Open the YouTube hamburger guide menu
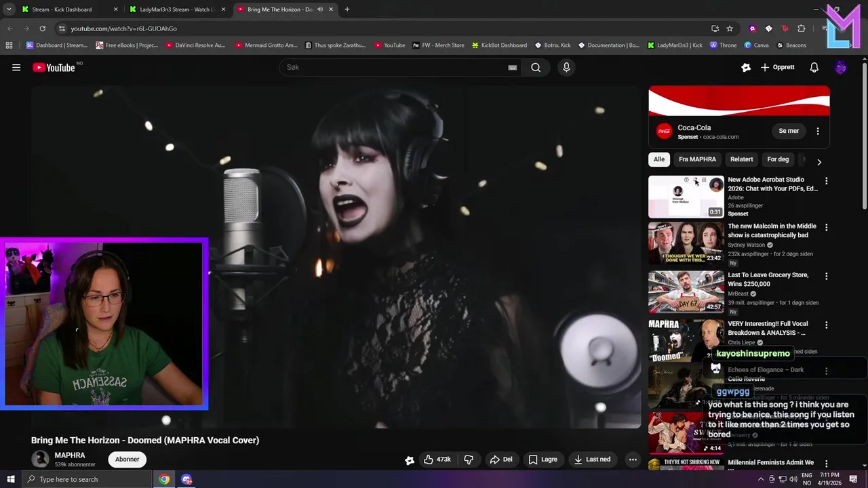The image size is (868, 488). 16,67
